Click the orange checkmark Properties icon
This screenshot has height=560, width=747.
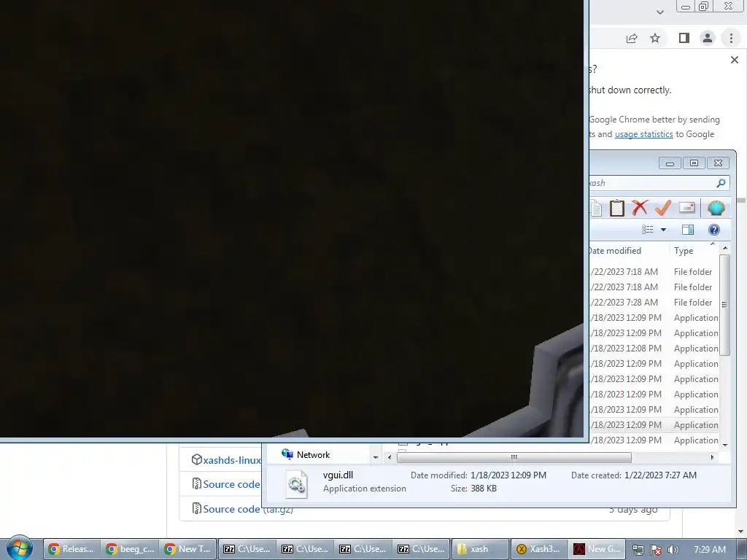(662, 208)
